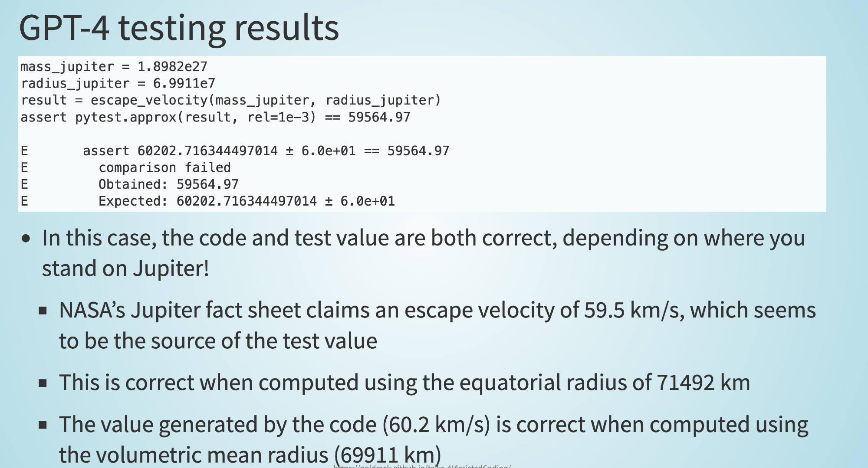Click the text "stand on Jupiter!"

tap(126, 268)
